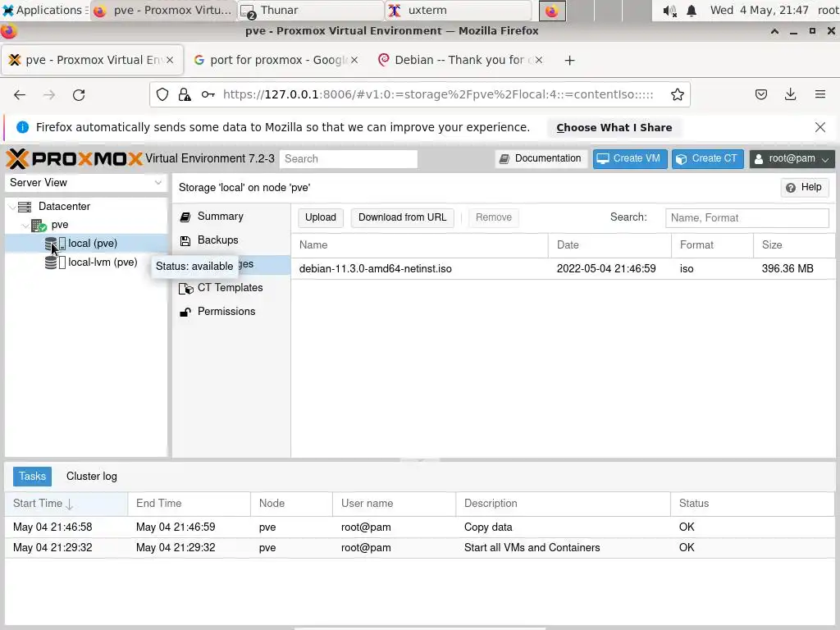Click the Datacenter server icon
This screenshot has height=630, width=840.
[x=25, y=206]
